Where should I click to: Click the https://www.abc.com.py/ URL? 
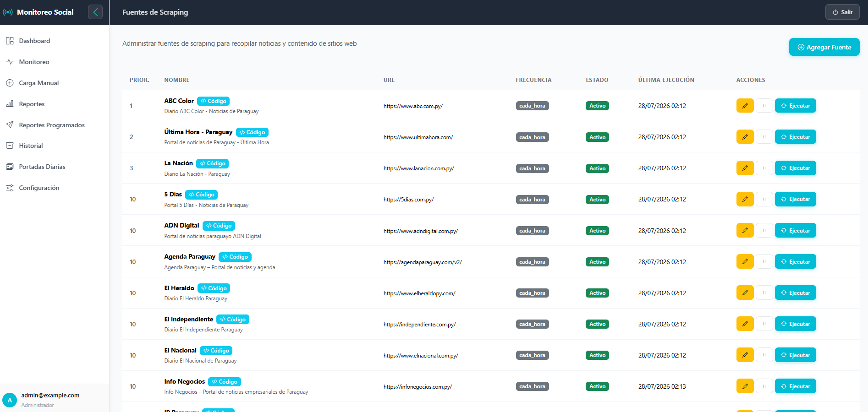413,106
